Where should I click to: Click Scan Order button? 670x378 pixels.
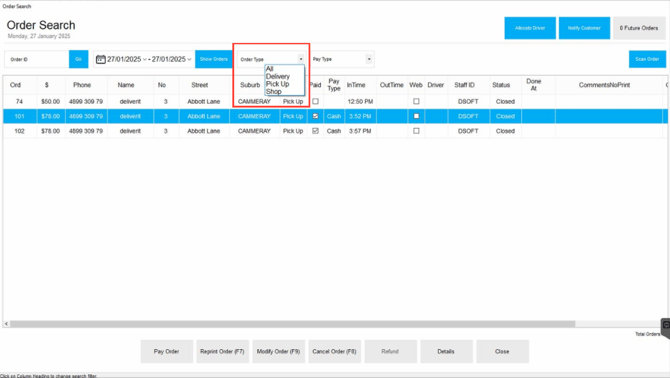click(x=647, y=59)
